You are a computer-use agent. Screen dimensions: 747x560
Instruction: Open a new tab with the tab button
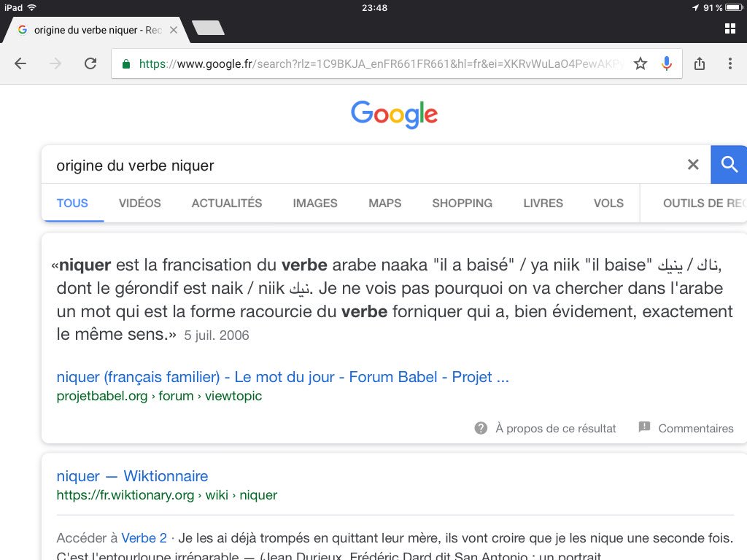(x=208, y=28)
